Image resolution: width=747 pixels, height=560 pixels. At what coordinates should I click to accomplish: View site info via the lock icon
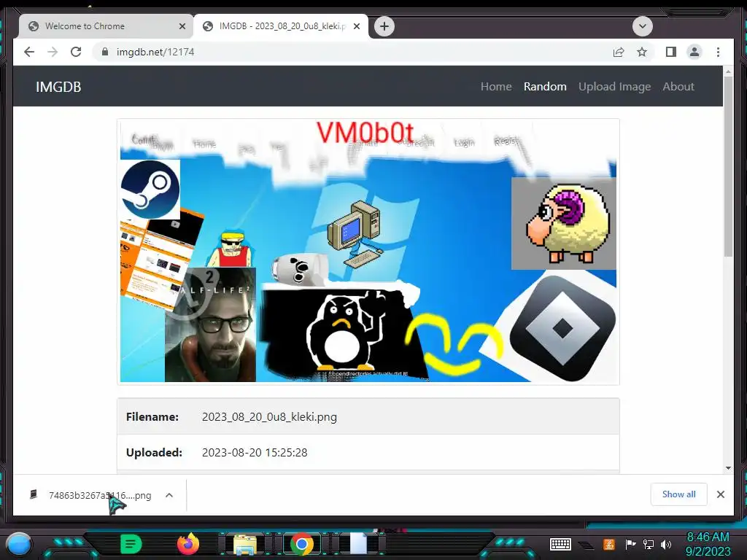105,52
